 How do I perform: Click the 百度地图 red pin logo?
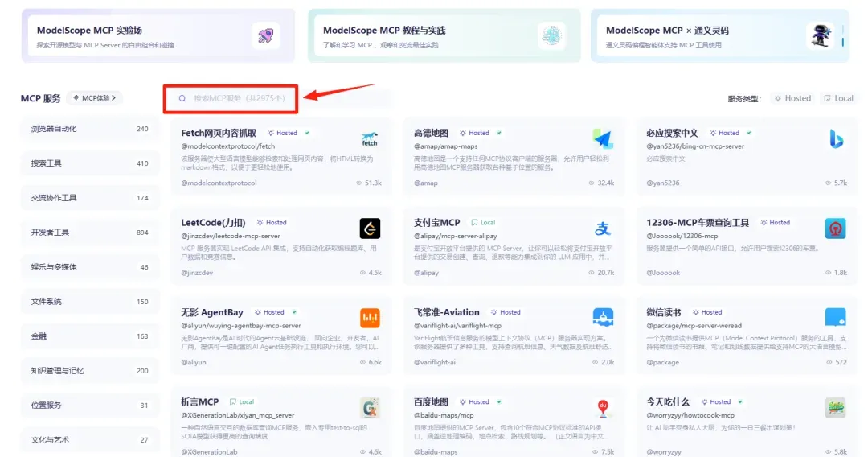click(602, 408)
